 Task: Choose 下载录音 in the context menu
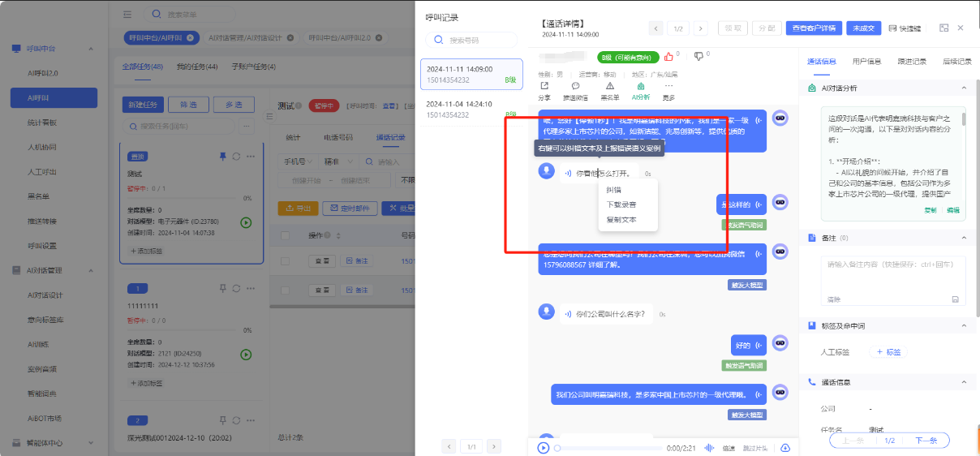tap(621, 204)
